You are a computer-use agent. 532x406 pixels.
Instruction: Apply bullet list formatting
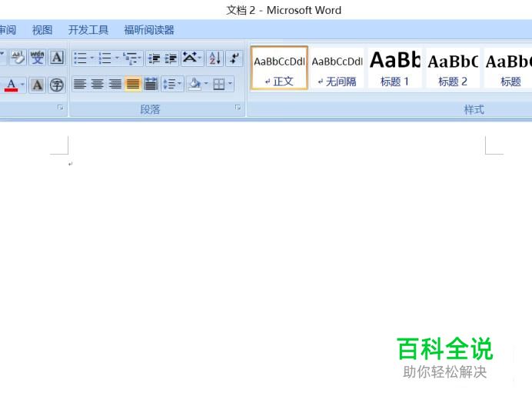click(x=81, y=58)
